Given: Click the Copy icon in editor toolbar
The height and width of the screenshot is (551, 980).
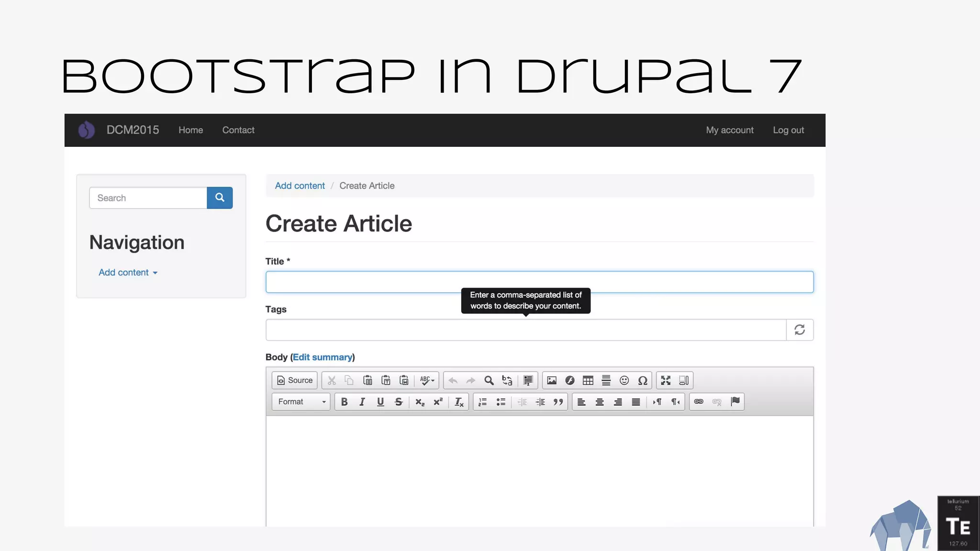Looking at the screenshot, I should click(x=349, y=380).
